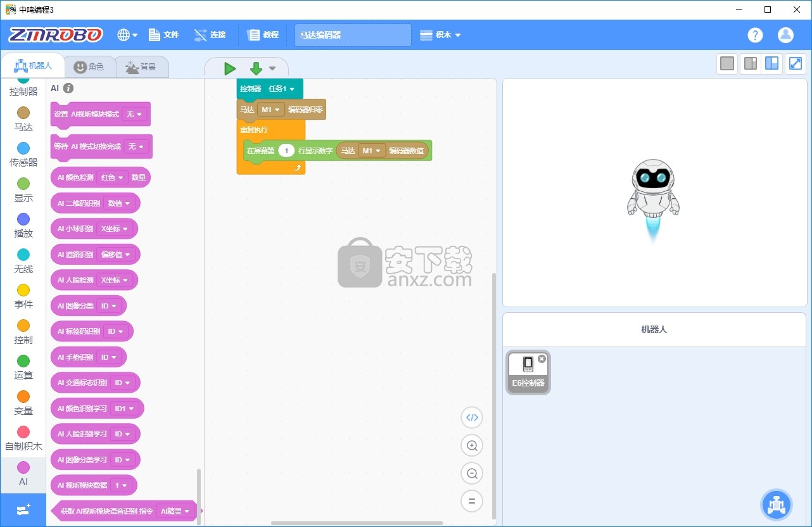The height and width of the screenshot is (527, 812).
Task: Click the add extension button
Action: click(23, 510)
